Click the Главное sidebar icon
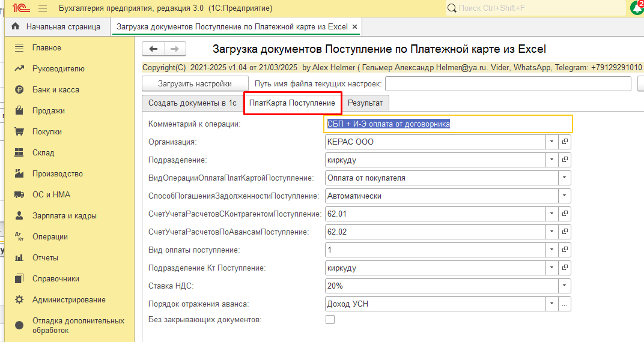Image resolution: width=644 pixels, height=342 pixels. tap(19, 48)
